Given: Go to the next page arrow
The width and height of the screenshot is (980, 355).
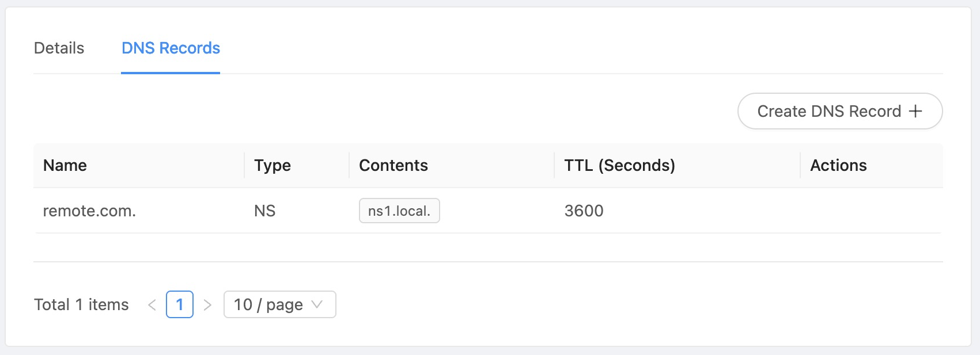Looking at the screenshot, I should click(x=207, y=305).
